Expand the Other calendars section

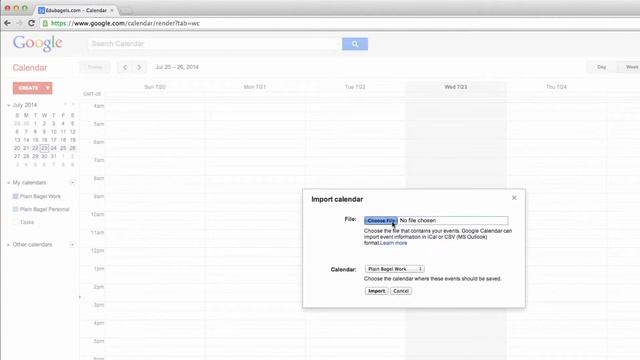pos(9,245)
